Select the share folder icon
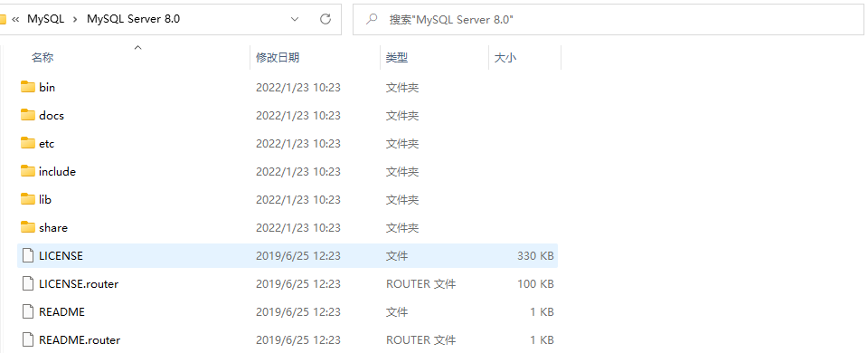Image resolution: width=868 pixels, height=353 pixels. click(x=28, y=227)
